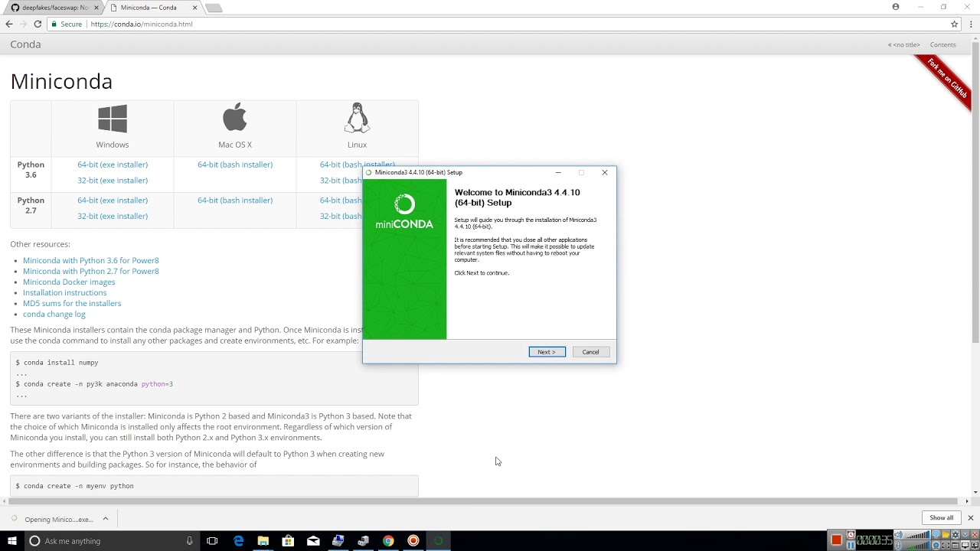980x551 pixels.
Task: Click the Ask me anything search box
Action: pos(111,541)
